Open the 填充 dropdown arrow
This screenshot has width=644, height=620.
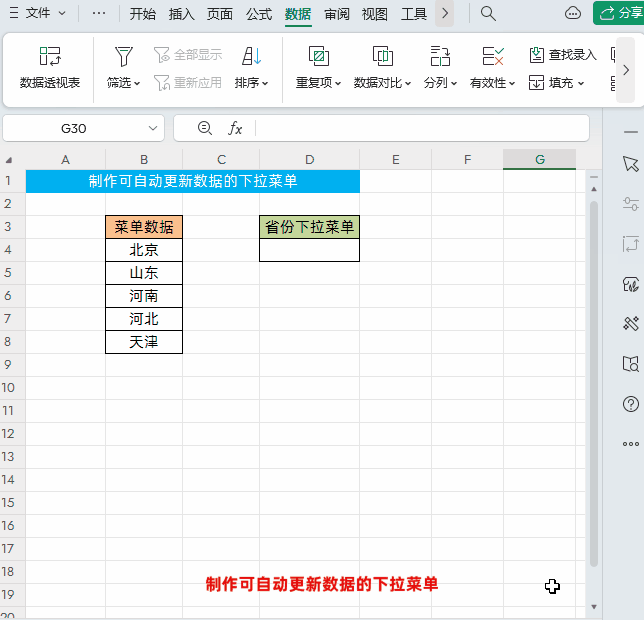point(581,84)
